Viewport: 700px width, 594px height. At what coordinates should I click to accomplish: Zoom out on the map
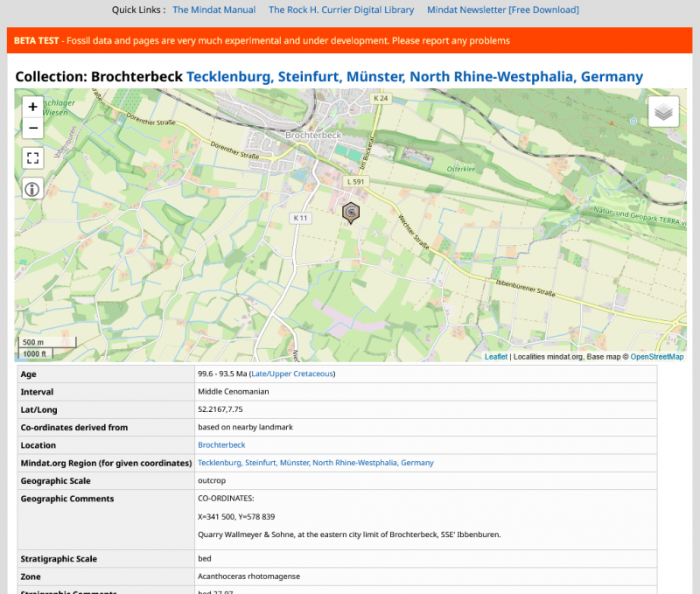click(32, 128)
